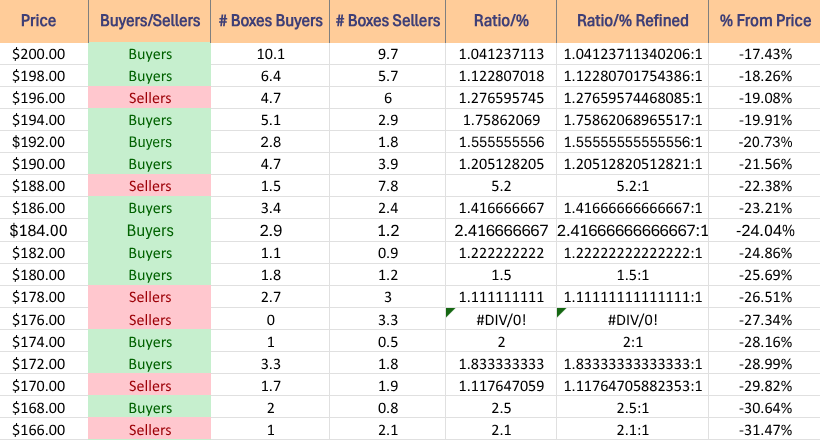
Task: Select the Price column header
Action: click(43, 21)
